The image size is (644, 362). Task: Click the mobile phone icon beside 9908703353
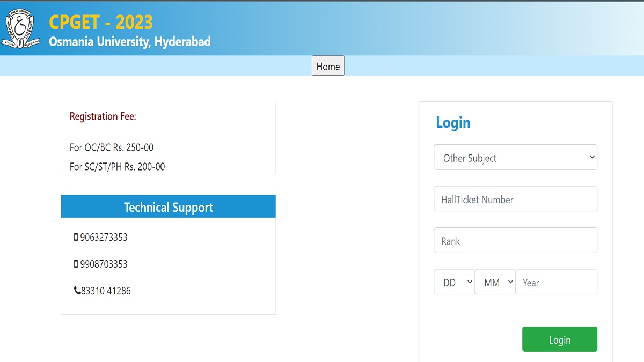[x=76, y=263]
